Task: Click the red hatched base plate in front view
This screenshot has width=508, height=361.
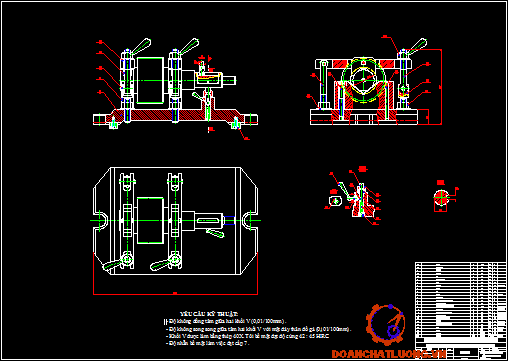Action: tap(175, 115)
